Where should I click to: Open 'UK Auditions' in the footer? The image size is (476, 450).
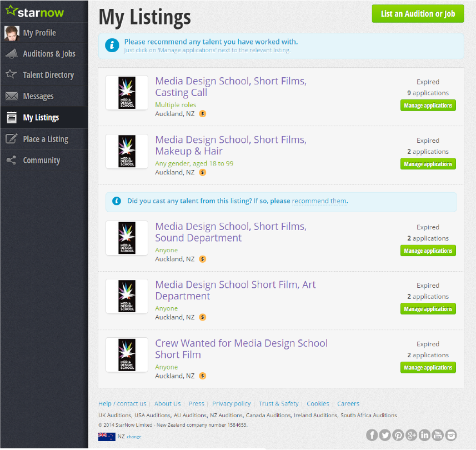tap(115, 415)
